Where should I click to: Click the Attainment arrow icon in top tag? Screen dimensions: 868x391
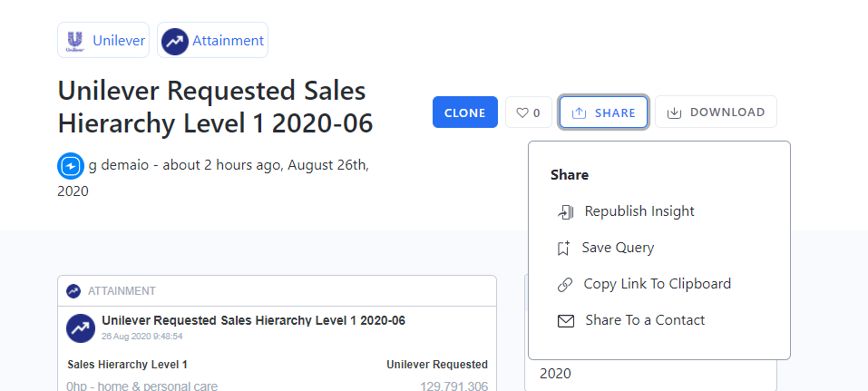174,41
